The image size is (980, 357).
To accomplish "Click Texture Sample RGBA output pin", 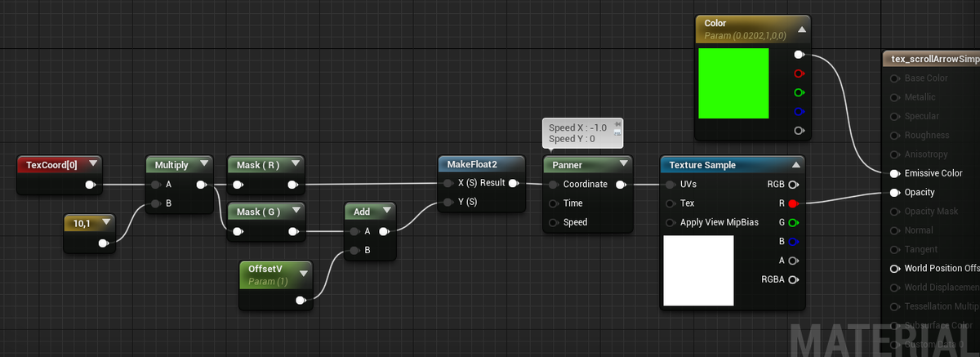I will 793,279.
